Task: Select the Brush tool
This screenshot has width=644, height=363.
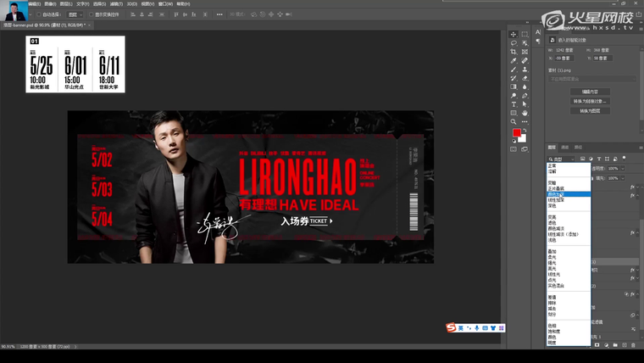Action: [x=514, y=70]
